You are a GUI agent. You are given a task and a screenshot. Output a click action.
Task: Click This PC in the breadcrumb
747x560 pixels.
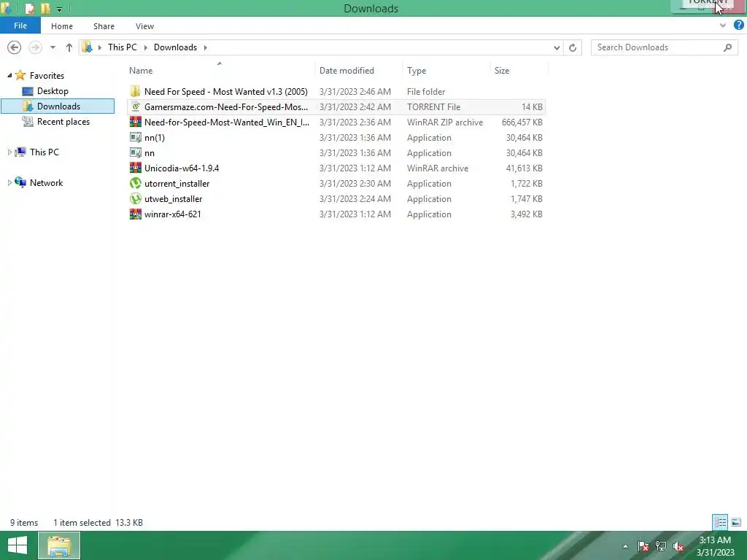pyautogui.click(x=123, y=47)
